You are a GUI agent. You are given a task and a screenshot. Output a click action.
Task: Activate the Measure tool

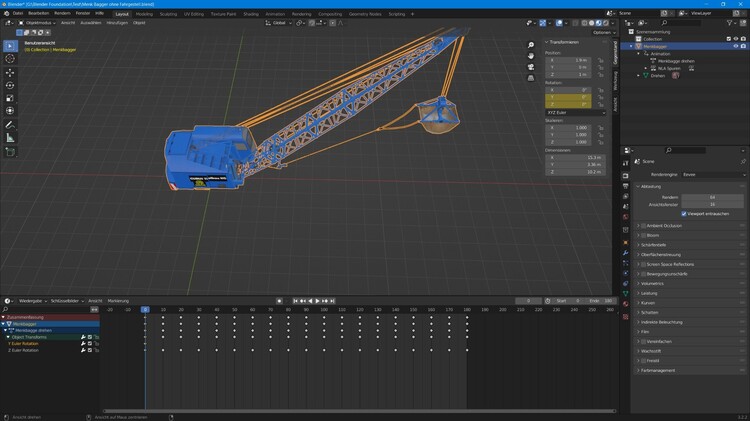coord(10,138)
